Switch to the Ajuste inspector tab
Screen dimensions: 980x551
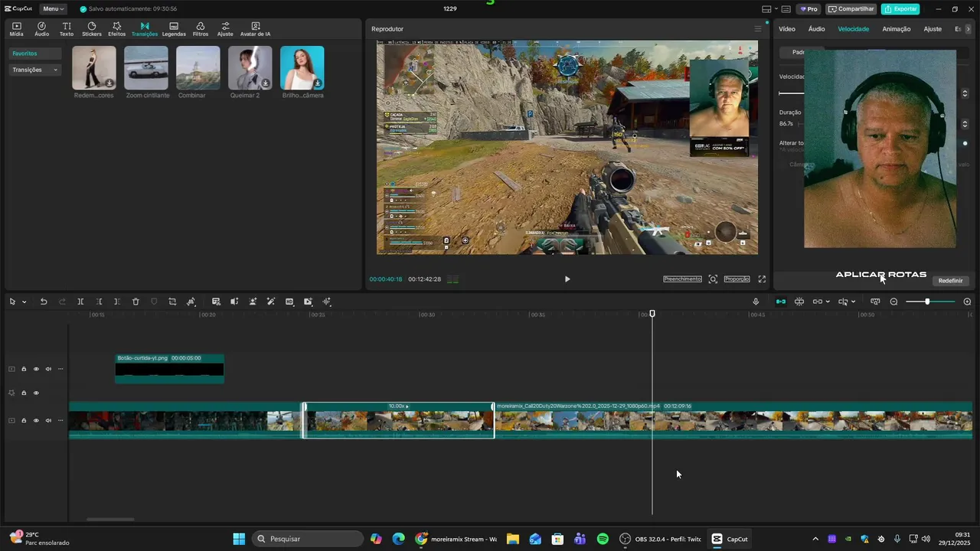(x=933, y=29)
